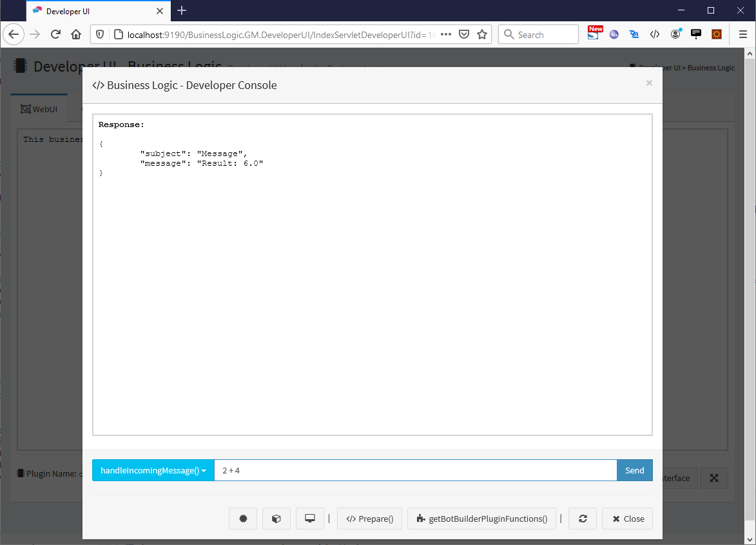756x545 pixels.
Task: Go to the browser home page
Action: [76, 35]
